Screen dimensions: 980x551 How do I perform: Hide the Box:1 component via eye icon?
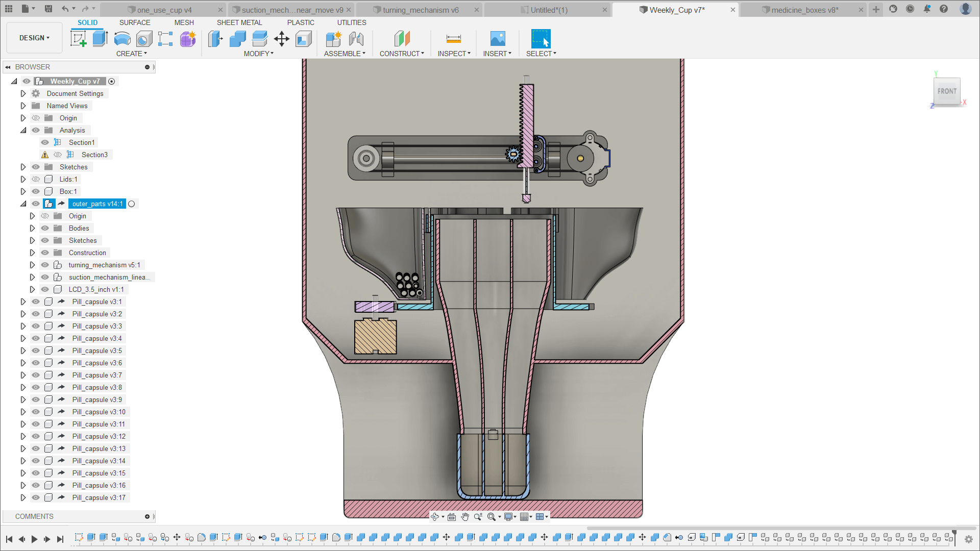(x=36, y=191)
